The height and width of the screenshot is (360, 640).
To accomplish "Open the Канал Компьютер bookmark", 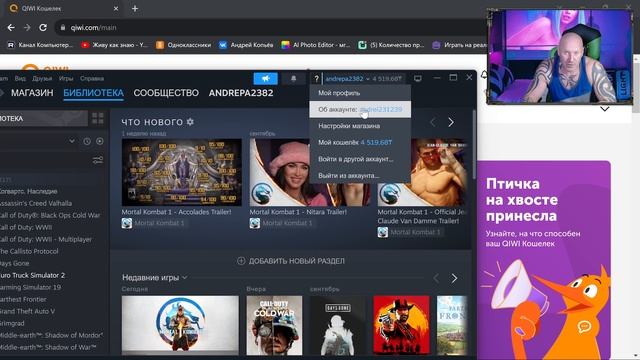I will 40,45.
